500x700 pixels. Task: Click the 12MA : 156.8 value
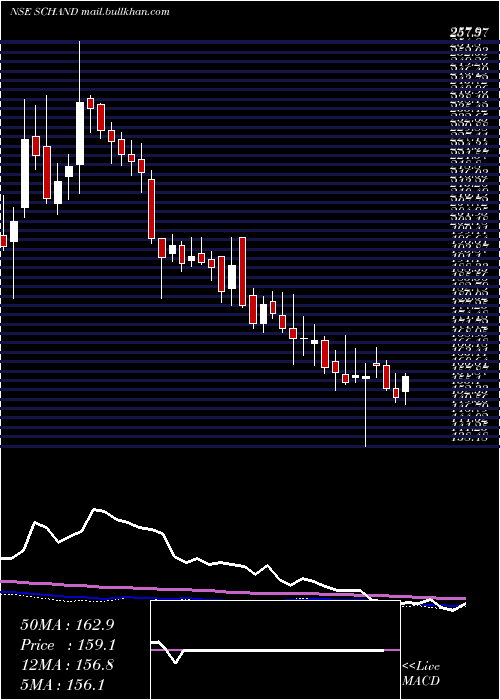(67, 665)
